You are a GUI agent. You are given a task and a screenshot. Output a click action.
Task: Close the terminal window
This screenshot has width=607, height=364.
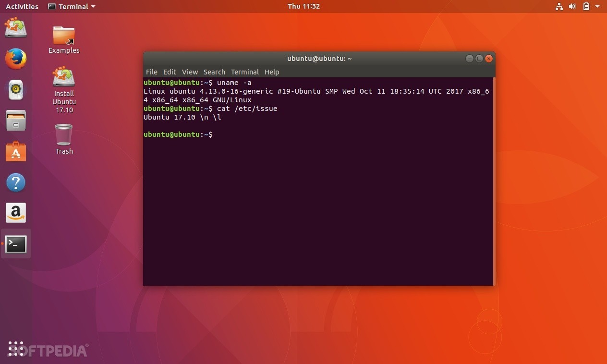pyautogui.click(x=489, y=59)
